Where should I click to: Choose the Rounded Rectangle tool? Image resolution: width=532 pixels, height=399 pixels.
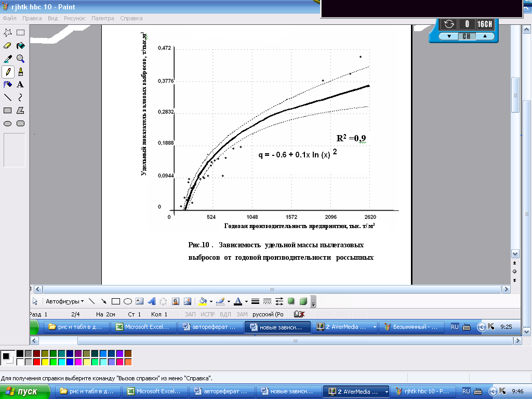(21, 124)
